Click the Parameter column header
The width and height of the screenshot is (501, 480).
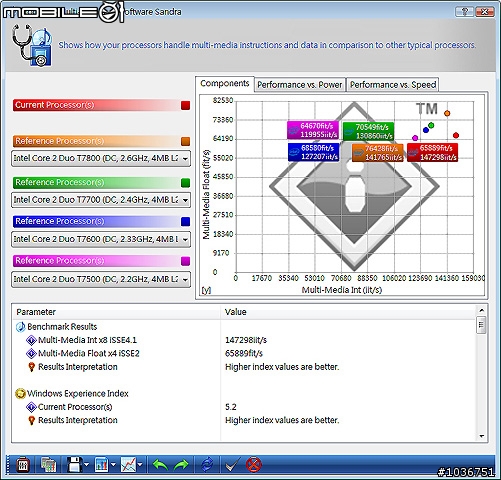(x=116, y=312)
